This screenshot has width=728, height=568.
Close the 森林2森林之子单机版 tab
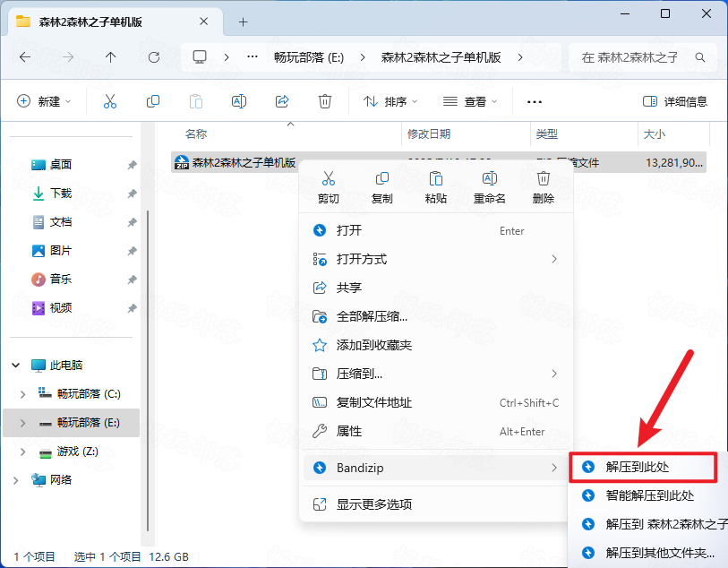point(204,22)
